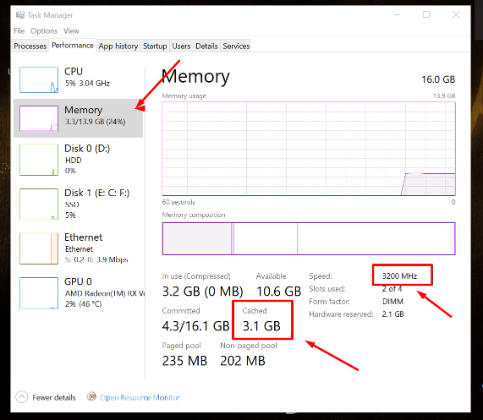Select the CPU performance graph thumbnail

coord(39,80)
